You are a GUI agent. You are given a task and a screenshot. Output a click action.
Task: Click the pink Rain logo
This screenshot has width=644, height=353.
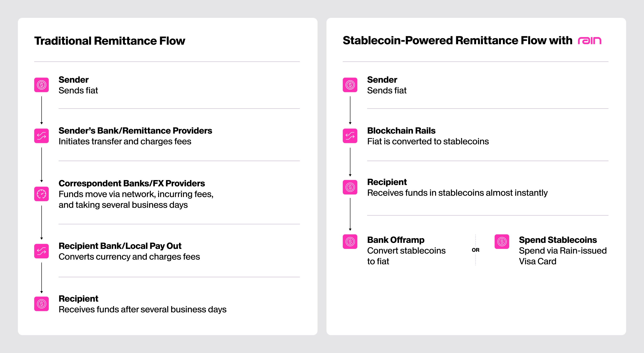(x=589, y=40)
